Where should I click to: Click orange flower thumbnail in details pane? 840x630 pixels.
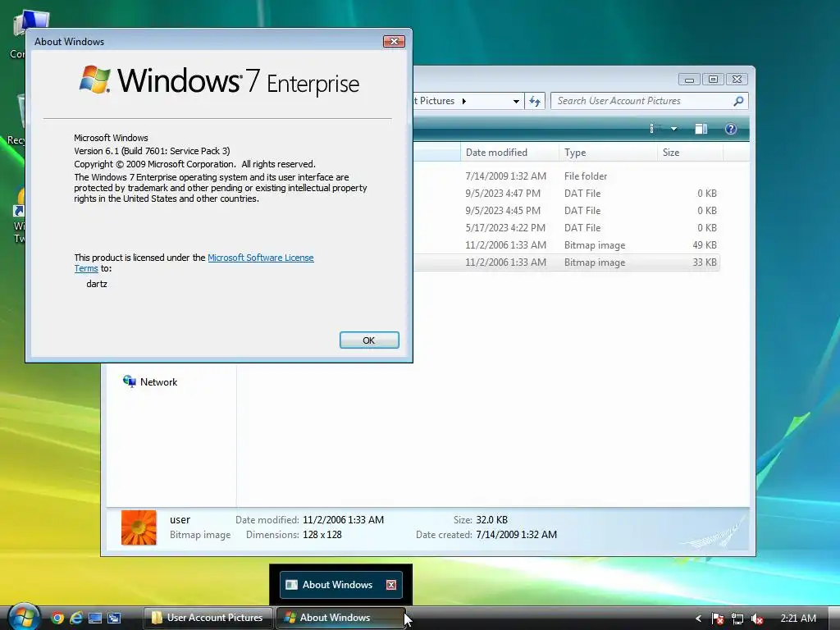(139, 527)
